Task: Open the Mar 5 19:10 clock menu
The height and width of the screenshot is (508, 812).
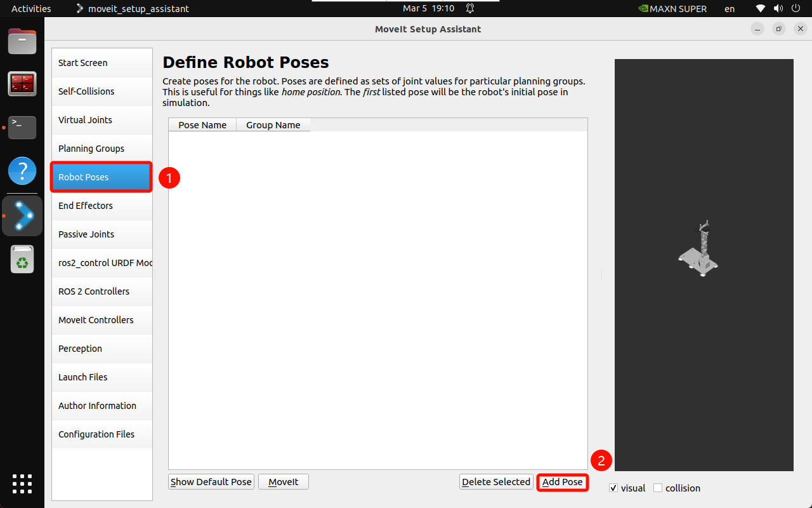Action: click(429, 9)
